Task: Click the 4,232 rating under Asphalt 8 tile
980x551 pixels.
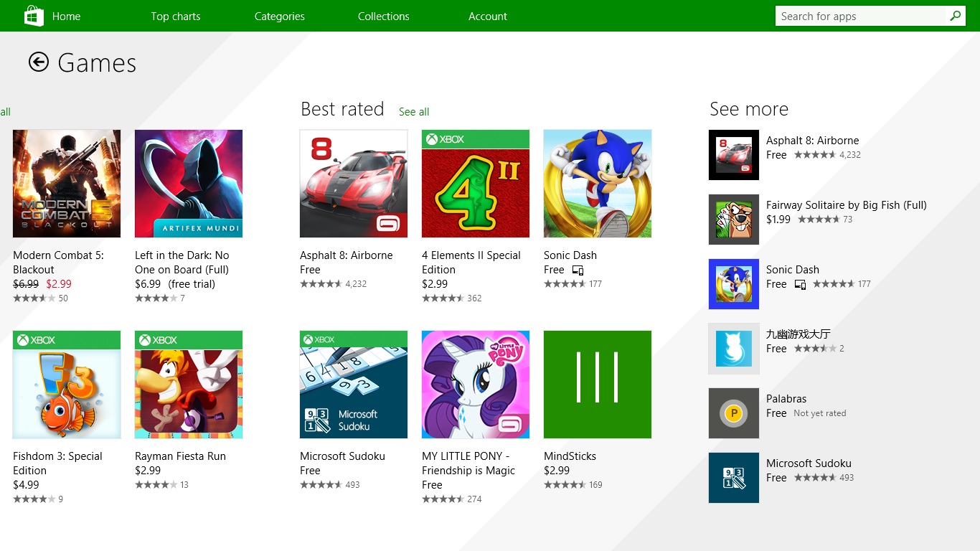Action: pyautogui.click(x=334, y=284)
